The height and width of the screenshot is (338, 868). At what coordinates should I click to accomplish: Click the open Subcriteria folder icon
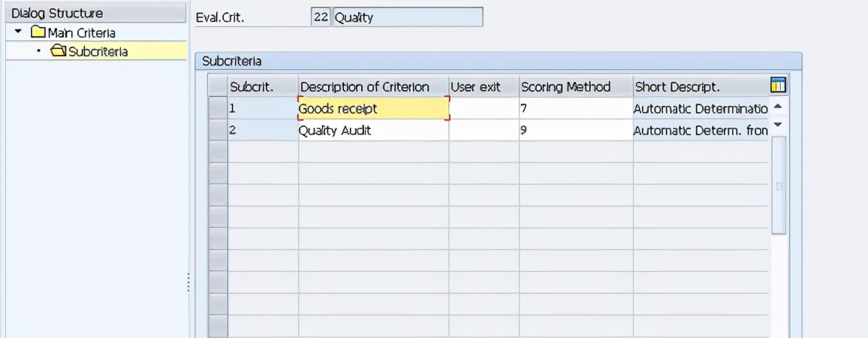58,51
